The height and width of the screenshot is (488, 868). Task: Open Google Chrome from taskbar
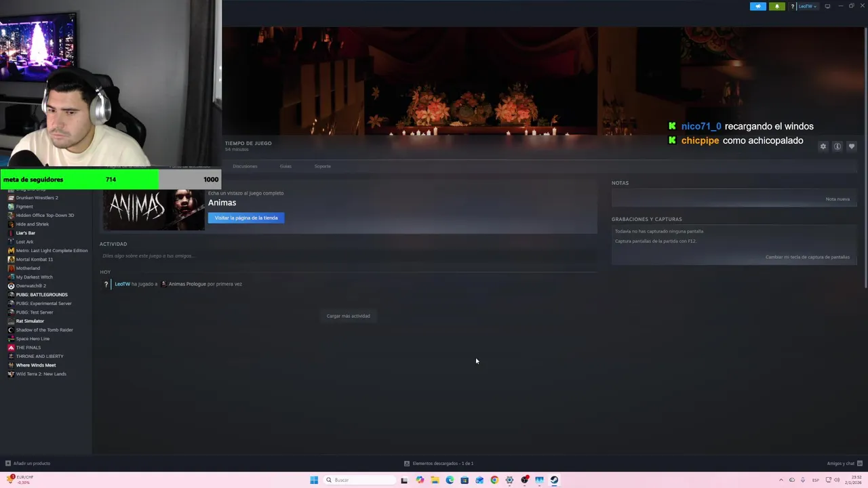pyautogui.click(x=494, y=480)
